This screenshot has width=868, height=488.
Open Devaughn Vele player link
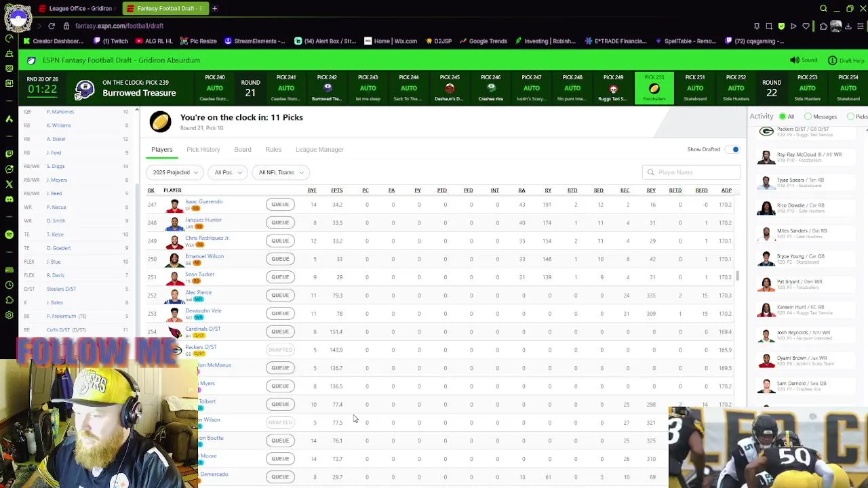pyautogui.click(x=203, y=310)
